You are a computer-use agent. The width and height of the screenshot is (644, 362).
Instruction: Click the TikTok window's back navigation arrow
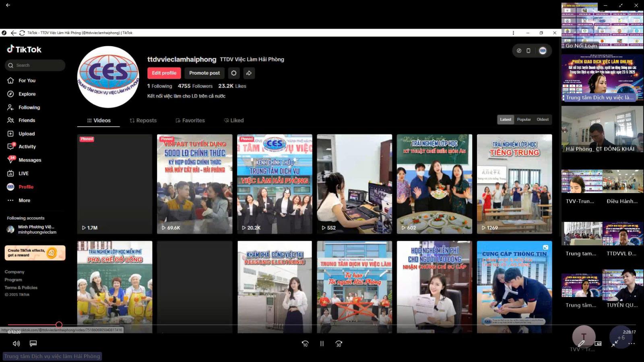14,33
